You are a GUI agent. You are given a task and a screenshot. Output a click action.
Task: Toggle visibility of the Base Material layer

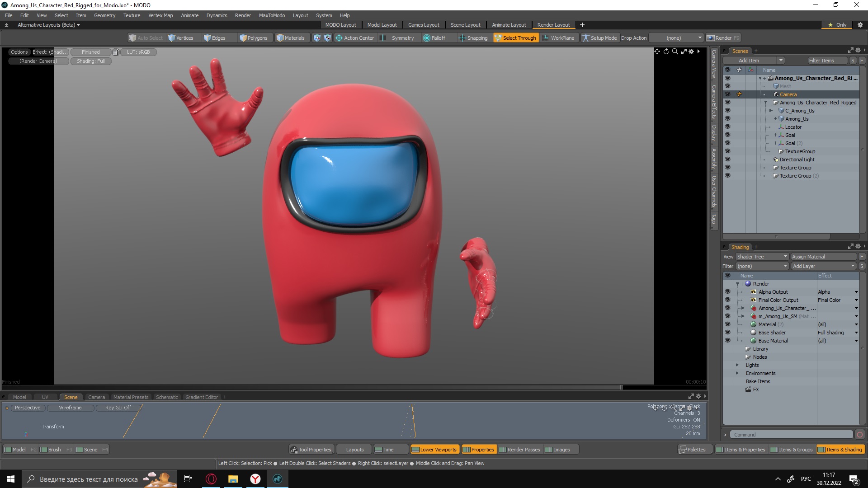click(x=727, y=340)
